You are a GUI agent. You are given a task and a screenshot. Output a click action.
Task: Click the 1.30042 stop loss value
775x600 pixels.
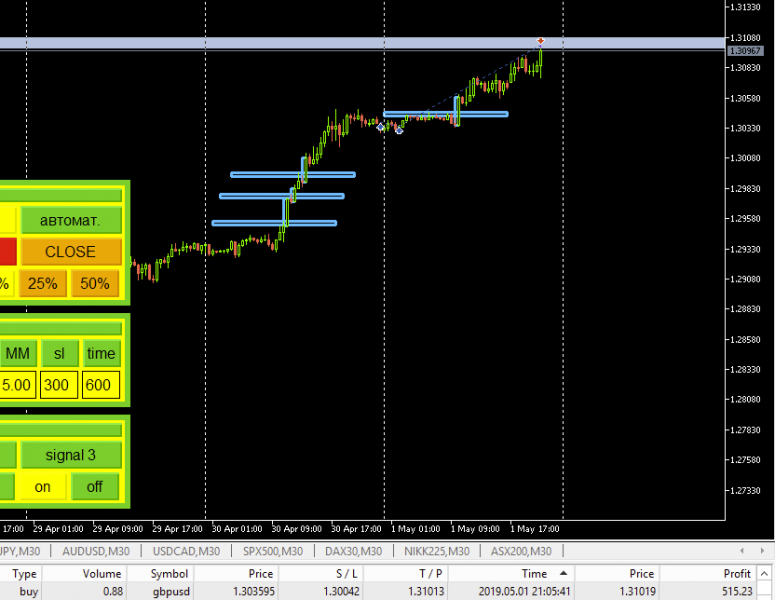coord(341,591)
